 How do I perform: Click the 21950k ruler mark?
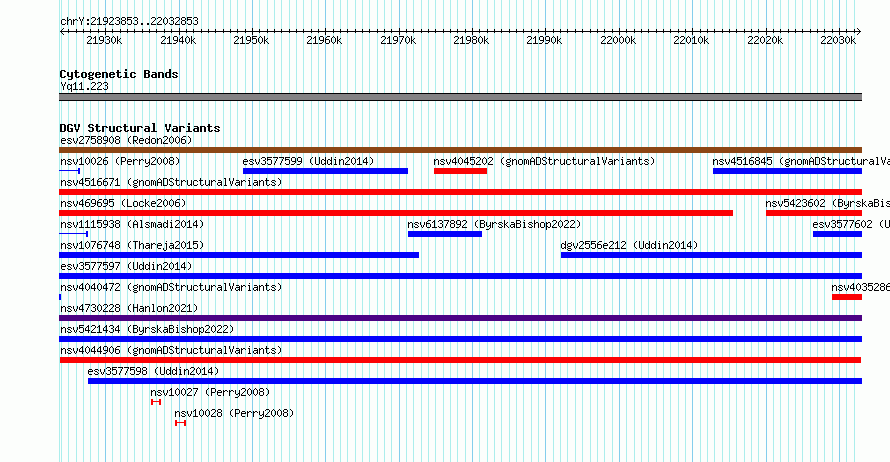251,40
